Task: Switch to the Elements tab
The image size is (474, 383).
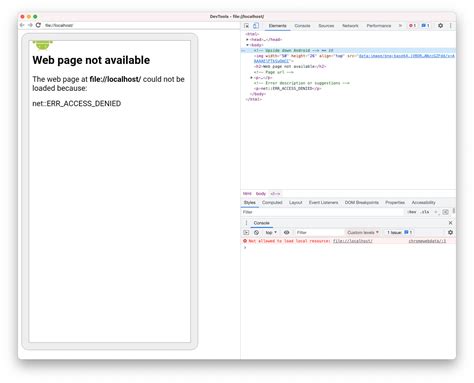Action: [x=277, y=26]
